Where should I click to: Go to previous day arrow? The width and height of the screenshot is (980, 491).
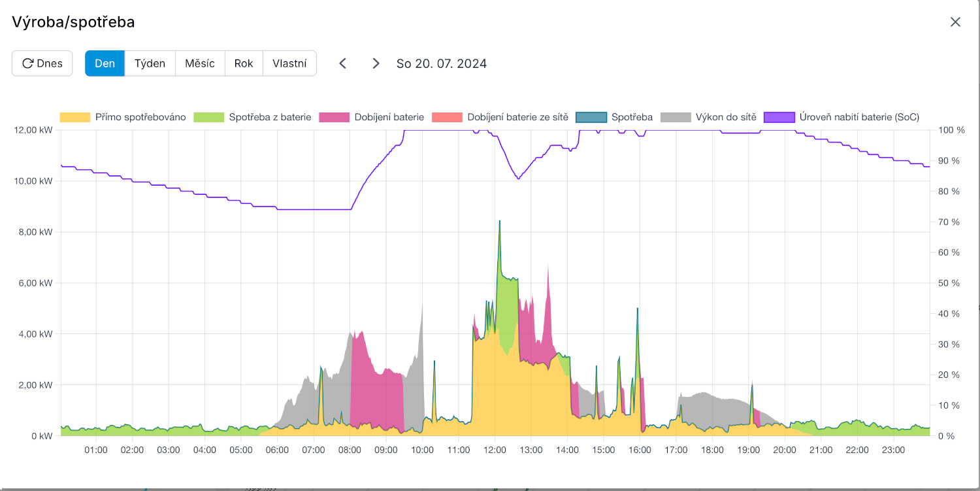pyautogui.click(x=342, y=63)
